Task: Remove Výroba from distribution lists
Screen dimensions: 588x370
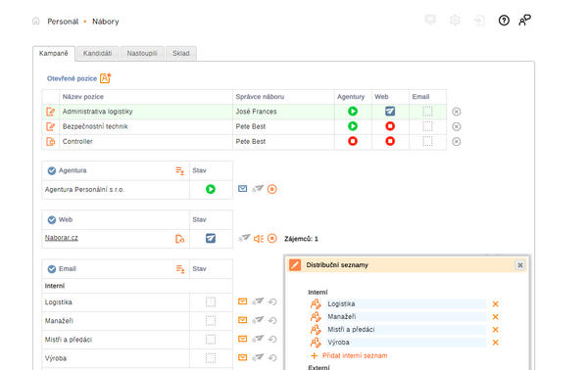Action: [x=495, y=343]
